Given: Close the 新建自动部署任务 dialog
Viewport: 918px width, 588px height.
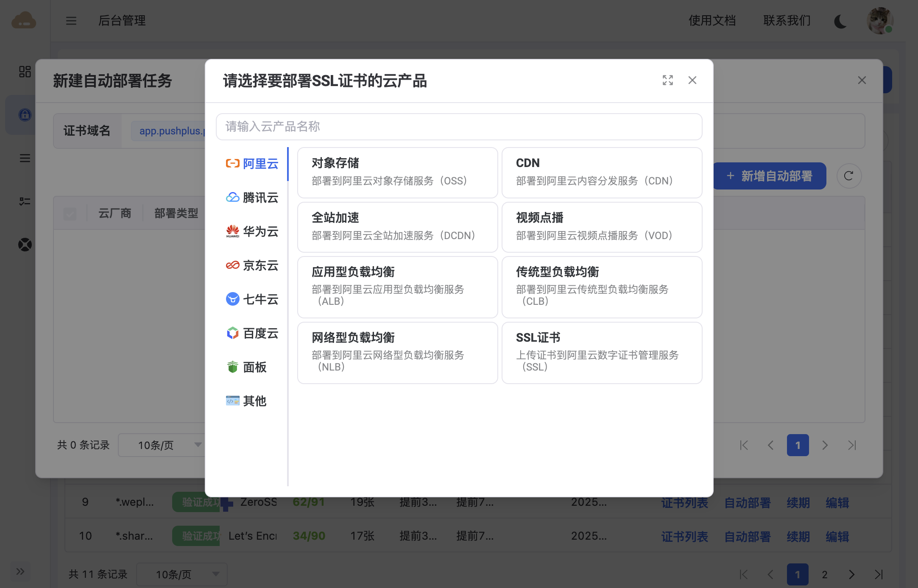Looking at the screenshot, I should [x=862, y=80].
